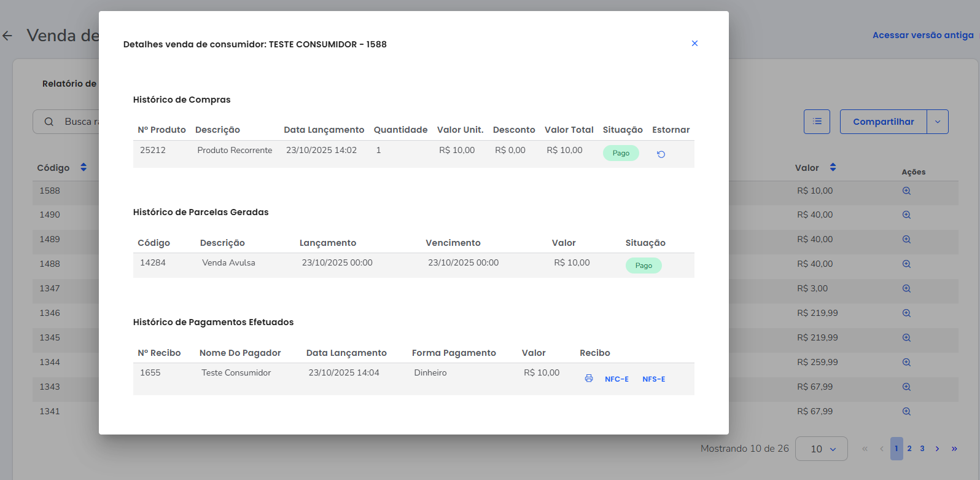Click the Compartilhar button
980x480 pixels.
(883, 122)
